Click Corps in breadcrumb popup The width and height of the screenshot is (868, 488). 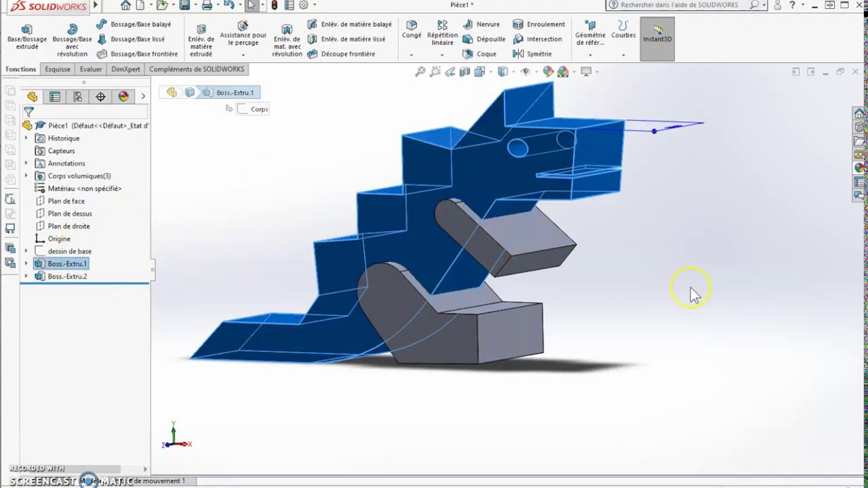[252, 109]
